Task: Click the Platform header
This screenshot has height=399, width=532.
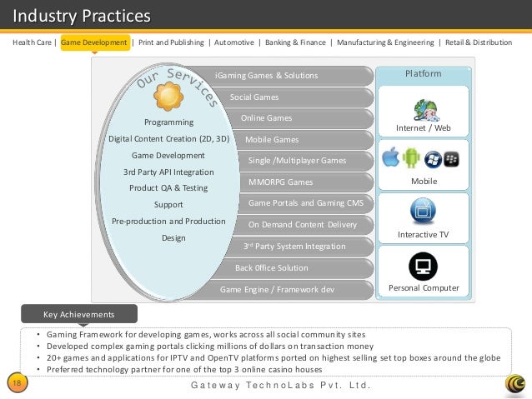Action: pos(424,73)
